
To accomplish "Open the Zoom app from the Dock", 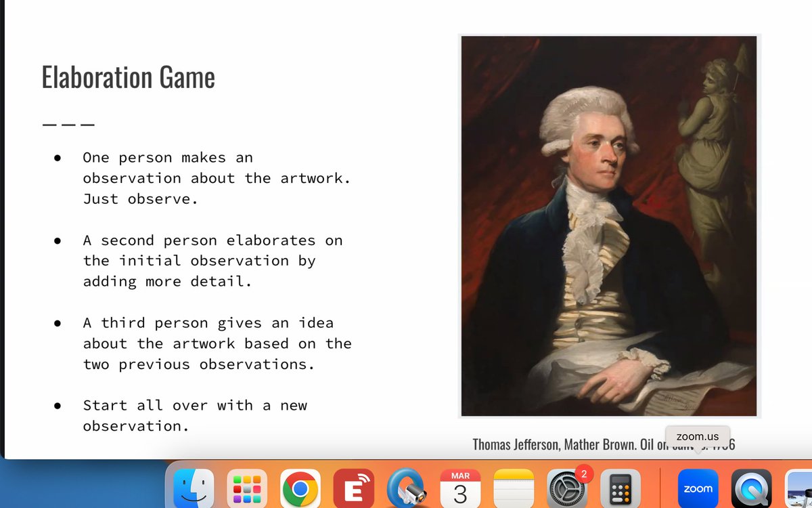I will click(x=698, y=487).
